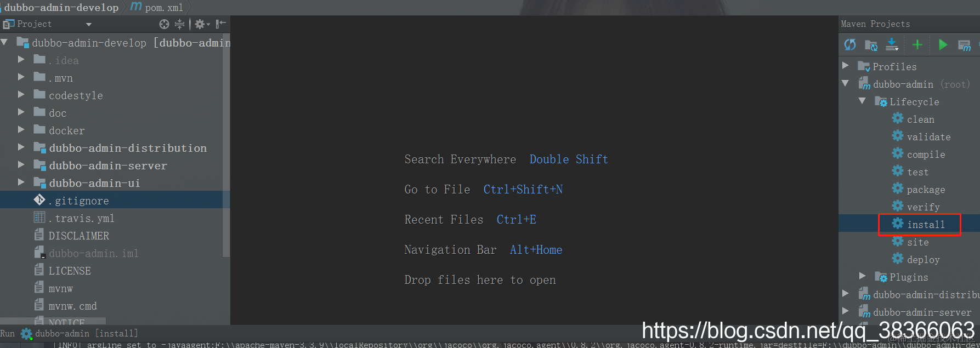980x348 pixels.
Task: Open the Project view dropdown
Action: coord(89,24)
